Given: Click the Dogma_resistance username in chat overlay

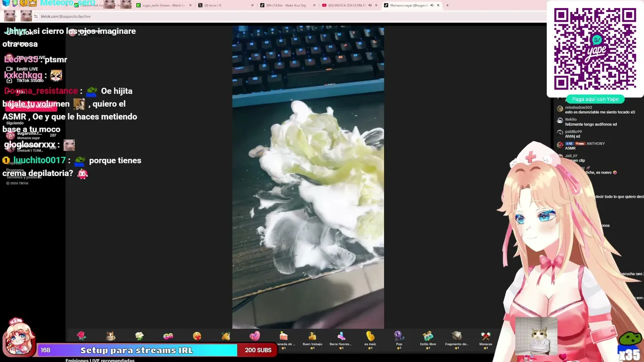Looking at the screenshot, I should tap(41, 91).
